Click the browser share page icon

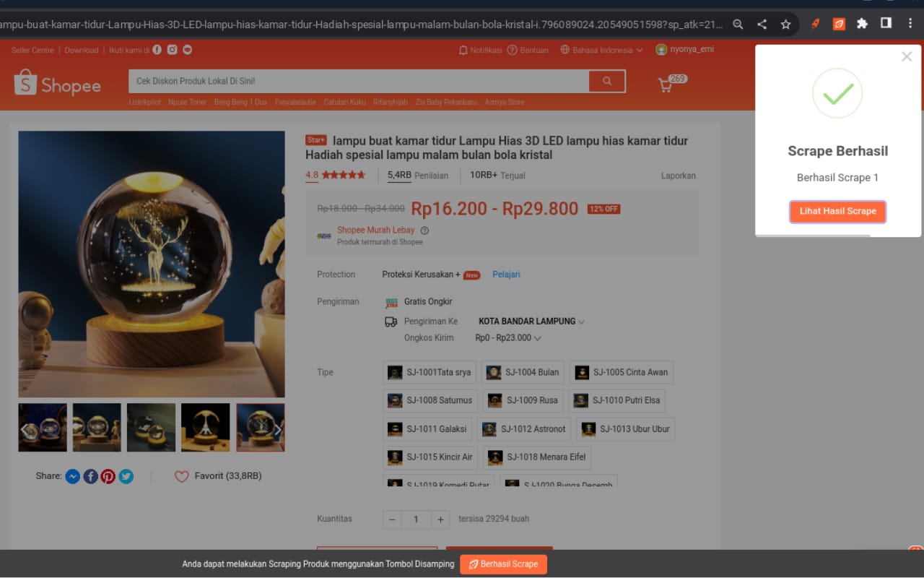[762, 24]
